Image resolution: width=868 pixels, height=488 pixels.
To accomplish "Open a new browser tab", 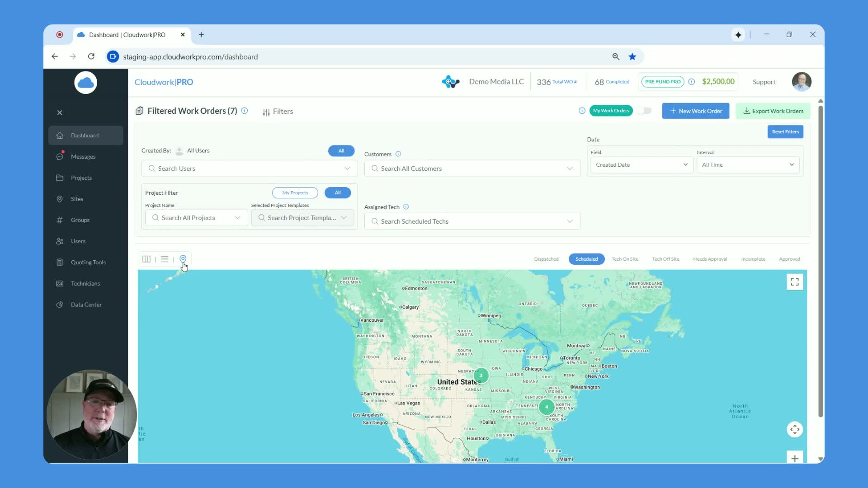I will coord(201,35).
